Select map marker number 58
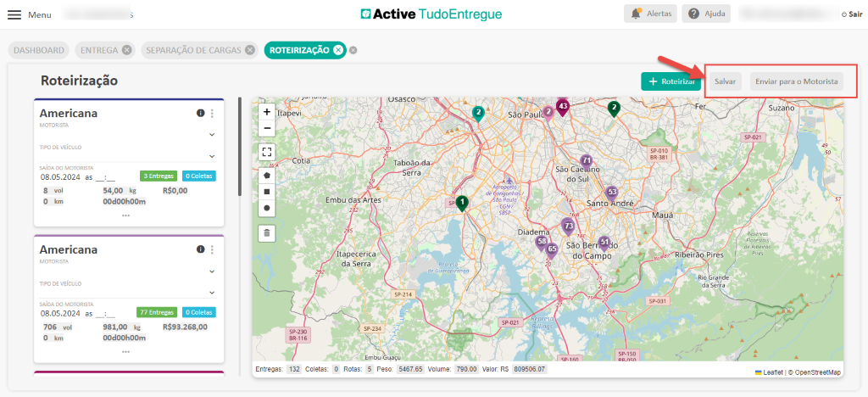The width and height of the screenshot is (868, 397). (542, 243)
